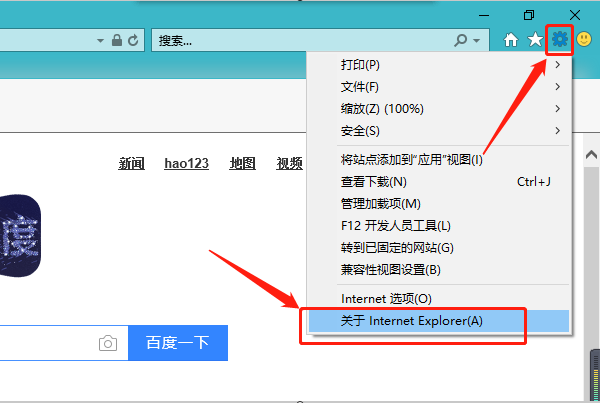
Task: Open 兼容性视图设置(B)
Action: (439, 270)
